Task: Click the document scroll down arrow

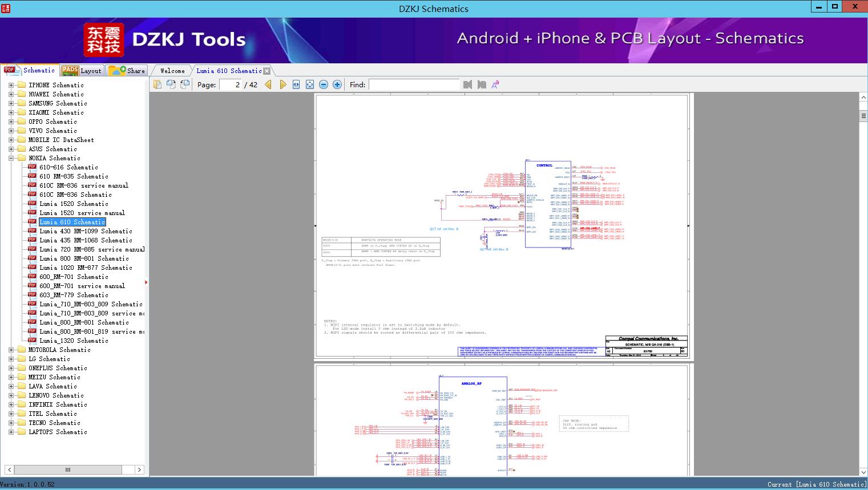Action: pos(863,472)
